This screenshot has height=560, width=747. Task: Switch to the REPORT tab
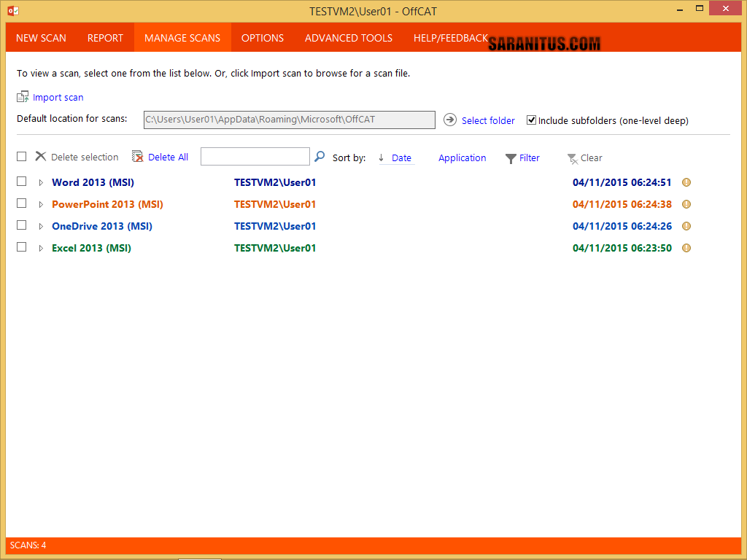pyautogui.click(x=105, y=38)
